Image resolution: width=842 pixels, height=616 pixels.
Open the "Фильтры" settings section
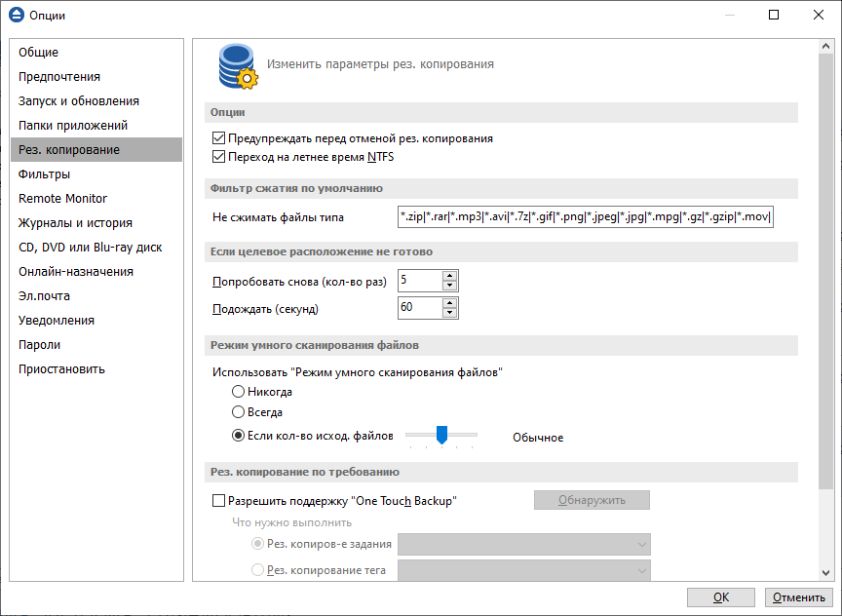[45, 174]
